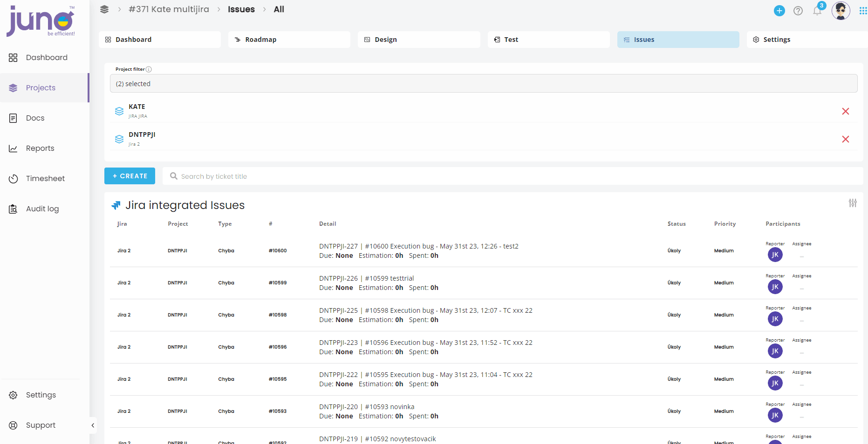Click JK reporter avatar on #10600 row

(x=775, y=255)
